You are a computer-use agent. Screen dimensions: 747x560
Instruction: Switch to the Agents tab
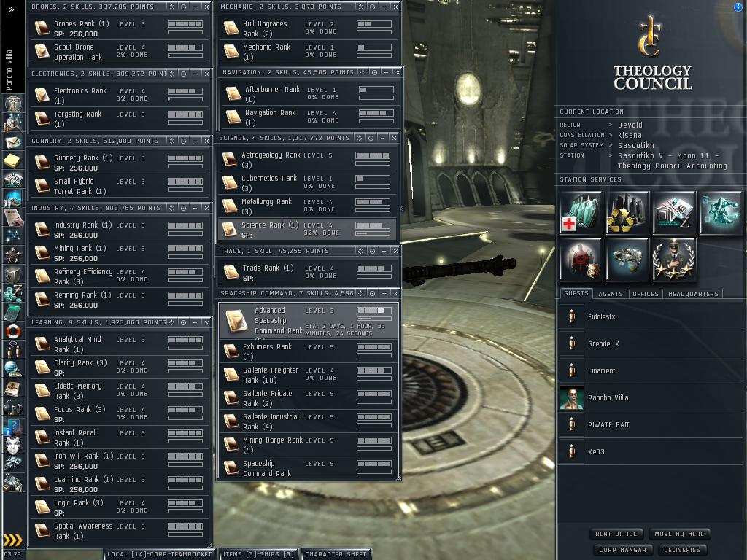click(x=611, y=294)
